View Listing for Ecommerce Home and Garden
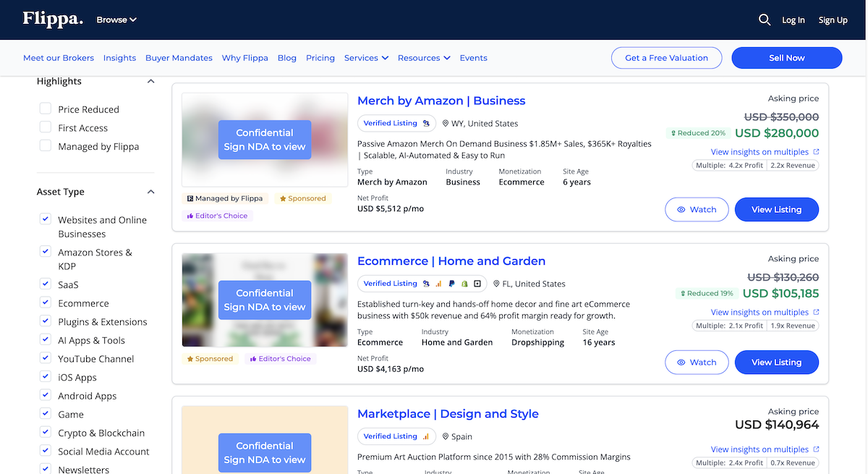This screenshot has width=868, height=474. [x=777, y=363]
